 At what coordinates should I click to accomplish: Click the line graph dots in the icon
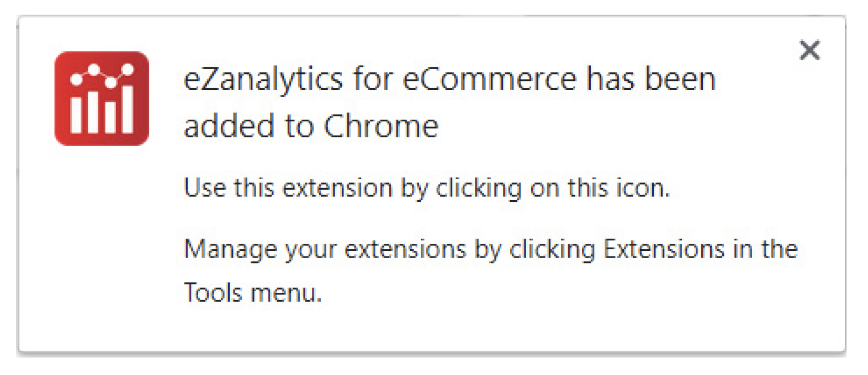(102, 76)
